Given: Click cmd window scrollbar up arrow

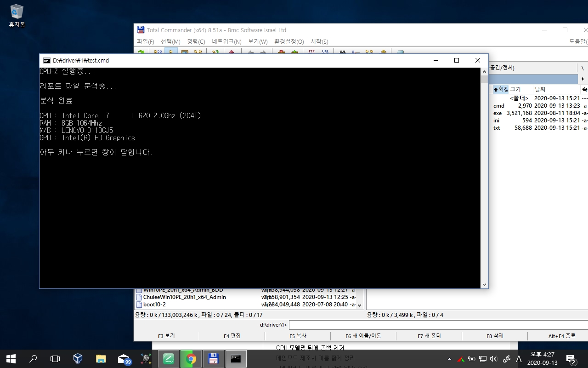Looking at the screenshot, I should pyautogui.click(x=484, y=72).
